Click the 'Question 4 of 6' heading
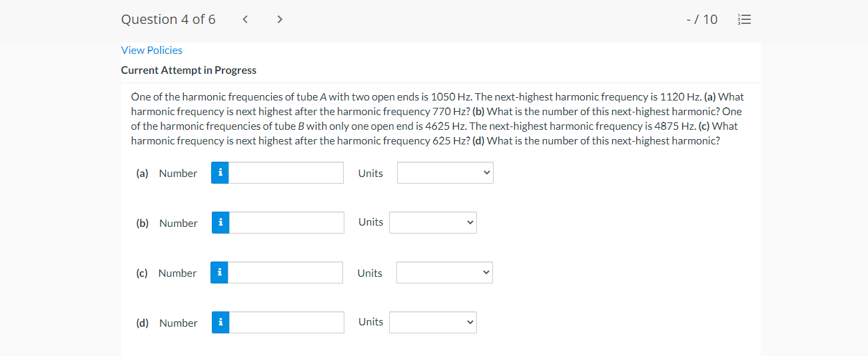 coord(168,19)
